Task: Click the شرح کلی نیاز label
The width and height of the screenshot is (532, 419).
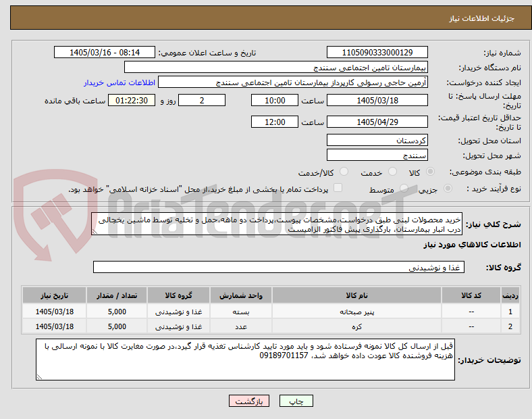Action: (494, 224)
